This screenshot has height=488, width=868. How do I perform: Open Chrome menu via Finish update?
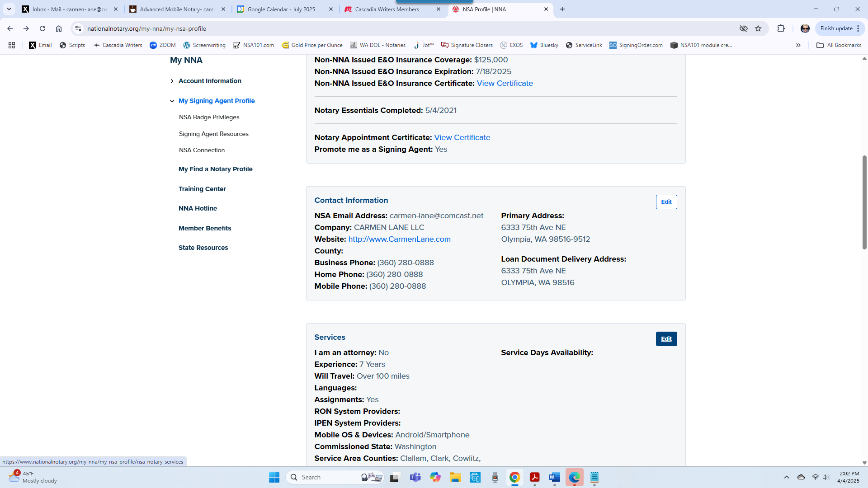tap(840, 28)
